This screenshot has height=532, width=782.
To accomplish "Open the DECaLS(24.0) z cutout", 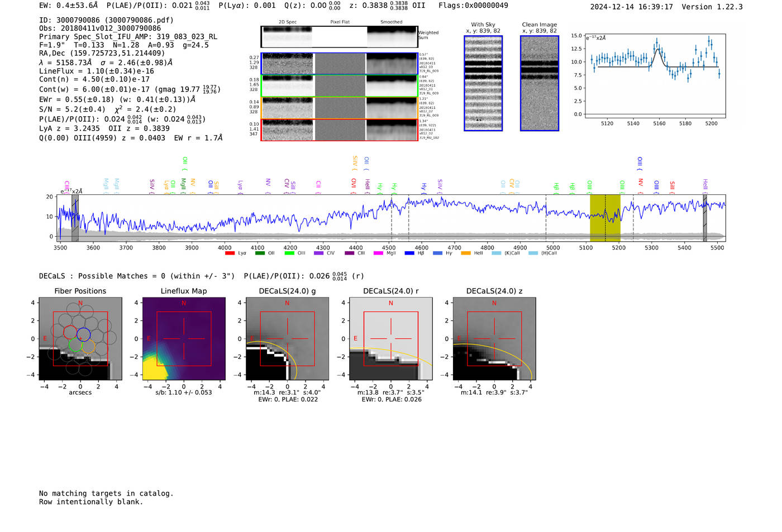I will coord(494,338).
